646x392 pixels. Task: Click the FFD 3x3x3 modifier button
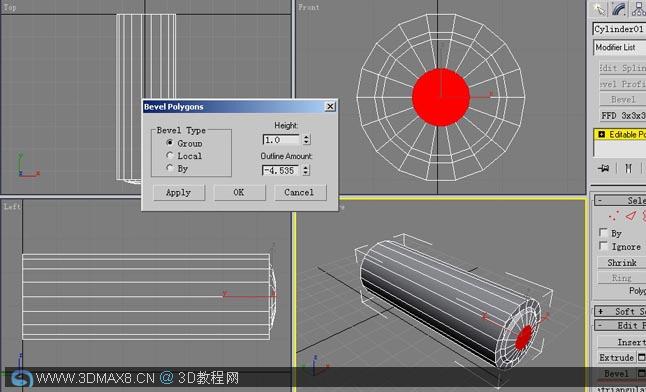623,116
